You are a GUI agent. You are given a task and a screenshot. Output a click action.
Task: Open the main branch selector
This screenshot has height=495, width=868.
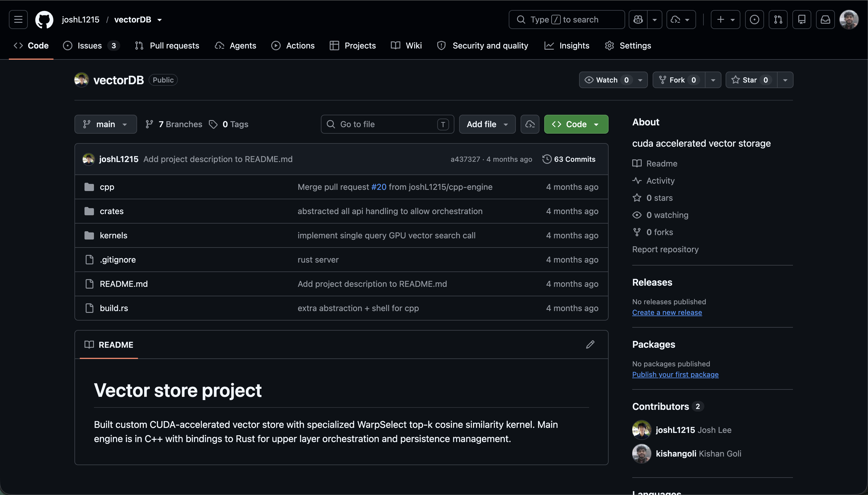105,124
